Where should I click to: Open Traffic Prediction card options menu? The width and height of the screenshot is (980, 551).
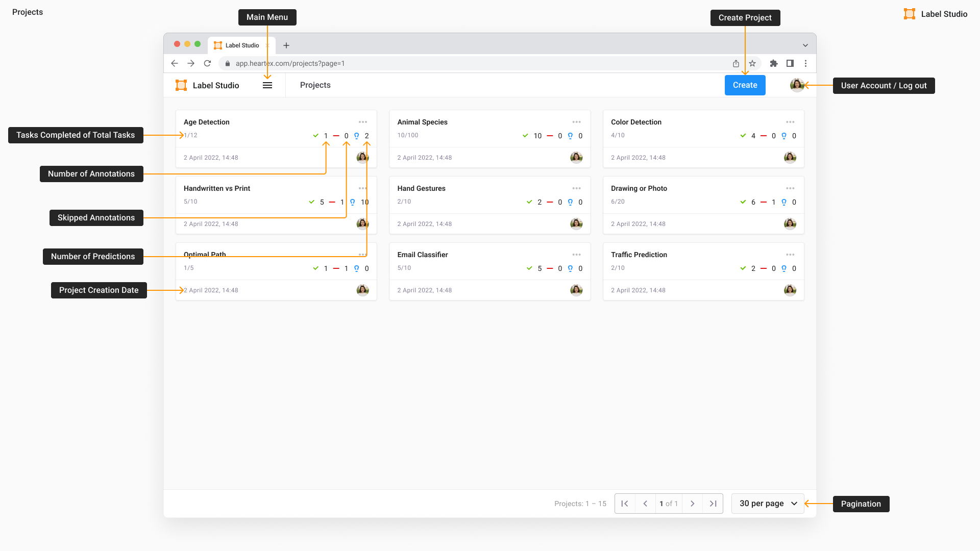click(x=790, y=255)
